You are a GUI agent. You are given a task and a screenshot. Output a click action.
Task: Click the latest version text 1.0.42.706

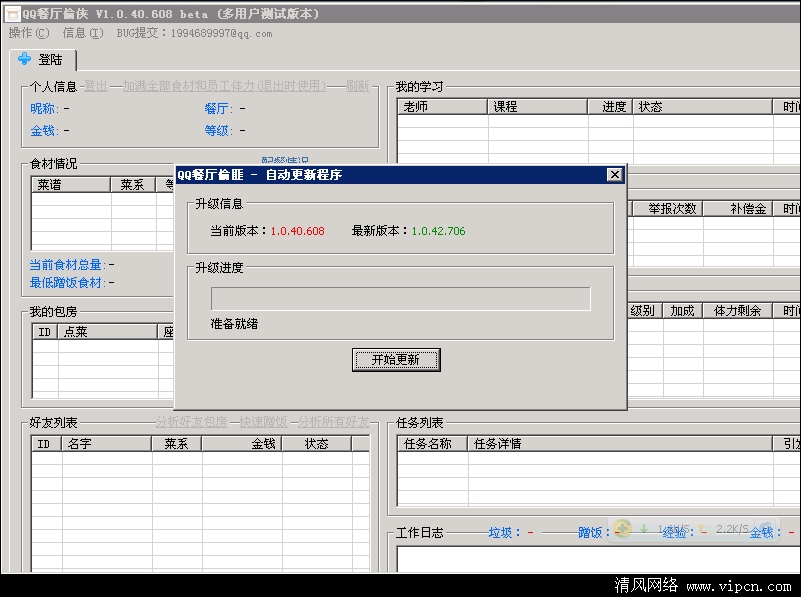(x=438, y=231)
